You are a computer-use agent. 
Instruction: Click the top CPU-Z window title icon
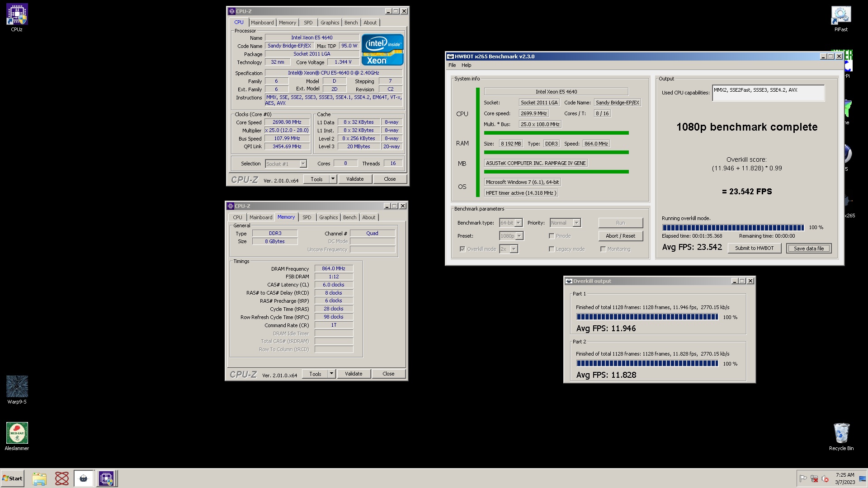click(x=232, y=11)
